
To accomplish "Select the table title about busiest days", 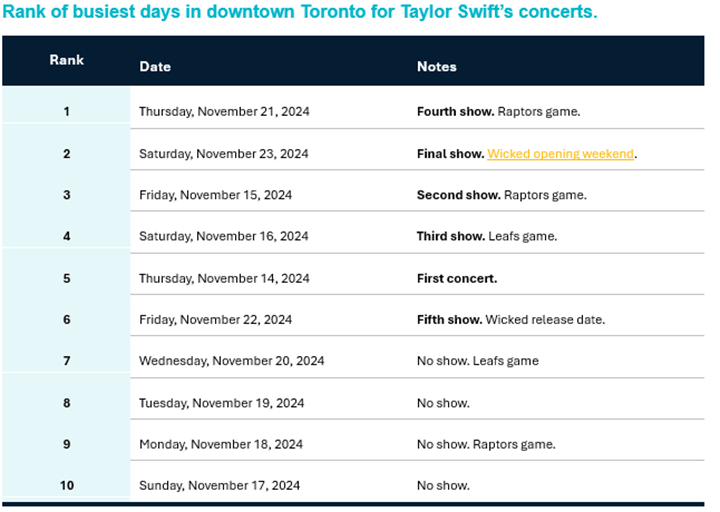I will click(x=300, y=11).
